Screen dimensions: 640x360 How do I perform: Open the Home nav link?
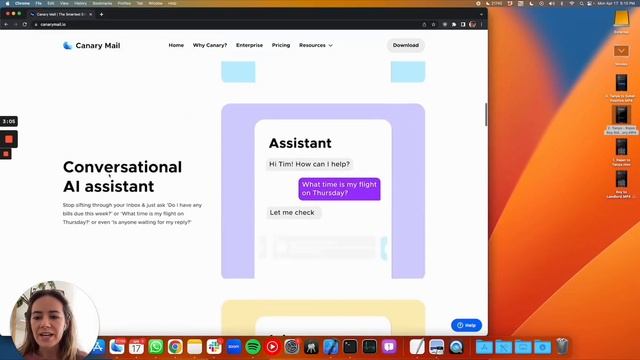point(176,45)
